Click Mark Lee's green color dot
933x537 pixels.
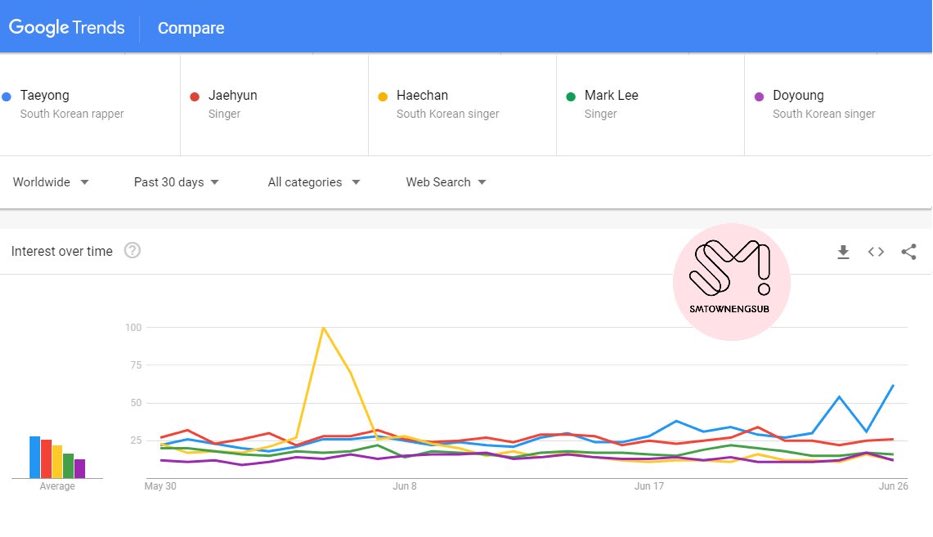pyautogui.click(x=571, y=96)
